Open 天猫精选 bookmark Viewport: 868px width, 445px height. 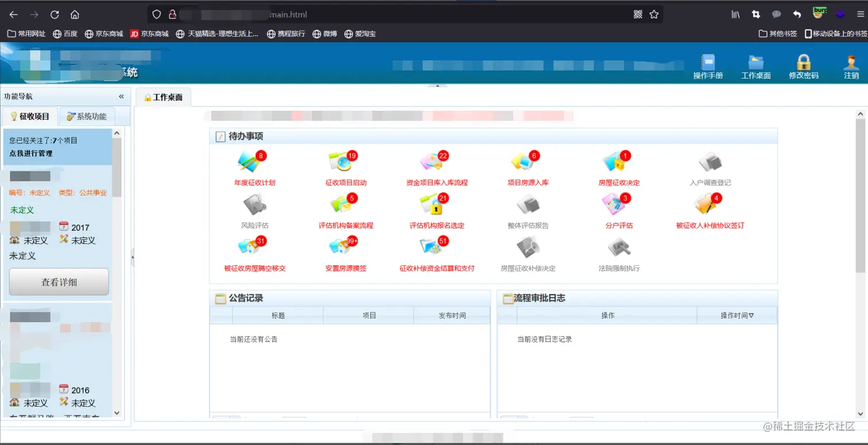click(x=217, y=34)
